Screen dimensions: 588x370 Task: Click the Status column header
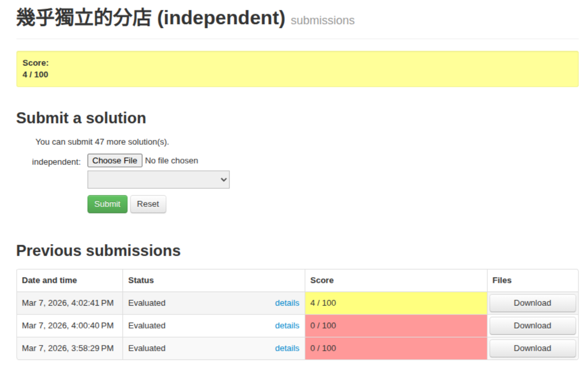click(141, 280)
